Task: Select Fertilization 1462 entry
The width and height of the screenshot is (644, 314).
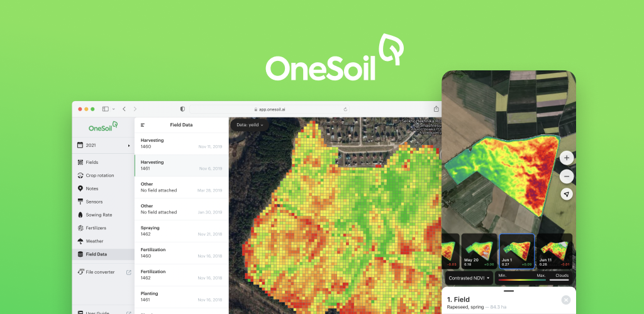Action: point(181,274)
